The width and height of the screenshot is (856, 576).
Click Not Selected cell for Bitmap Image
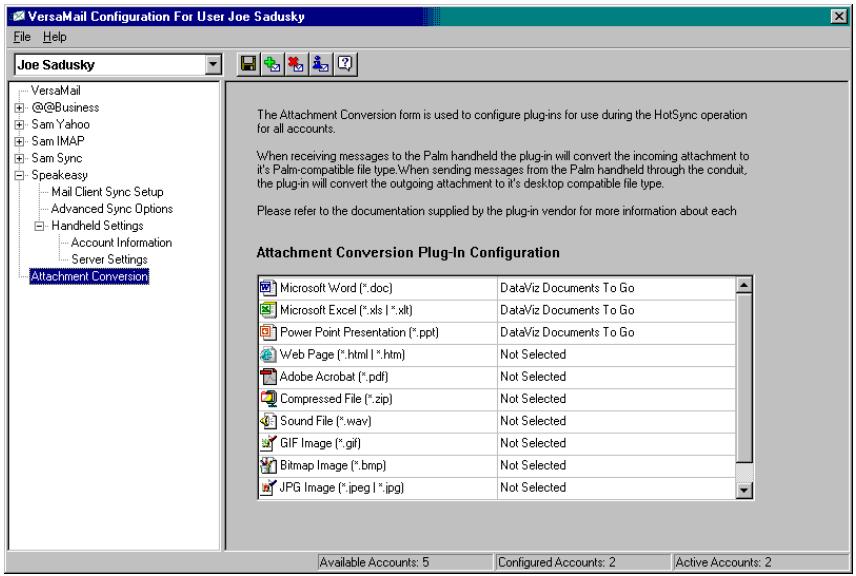616,466
